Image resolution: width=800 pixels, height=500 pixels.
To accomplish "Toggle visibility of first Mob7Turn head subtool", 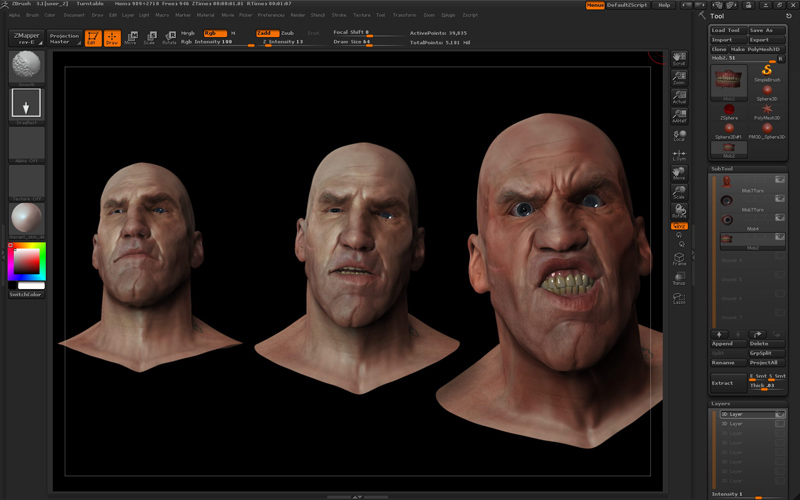I will (x=779, y=179).
